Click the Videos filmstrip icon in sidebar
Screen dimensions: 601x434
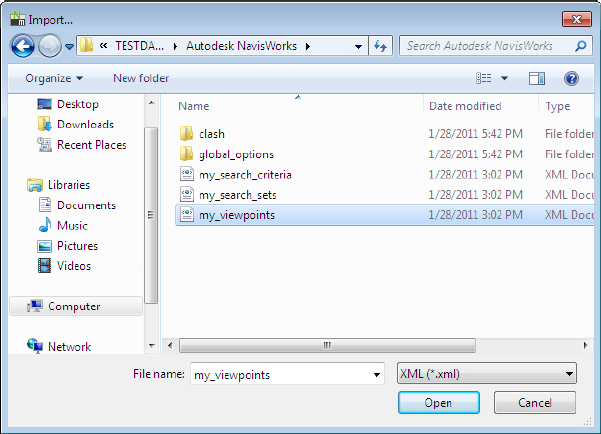tap(44, 266)
